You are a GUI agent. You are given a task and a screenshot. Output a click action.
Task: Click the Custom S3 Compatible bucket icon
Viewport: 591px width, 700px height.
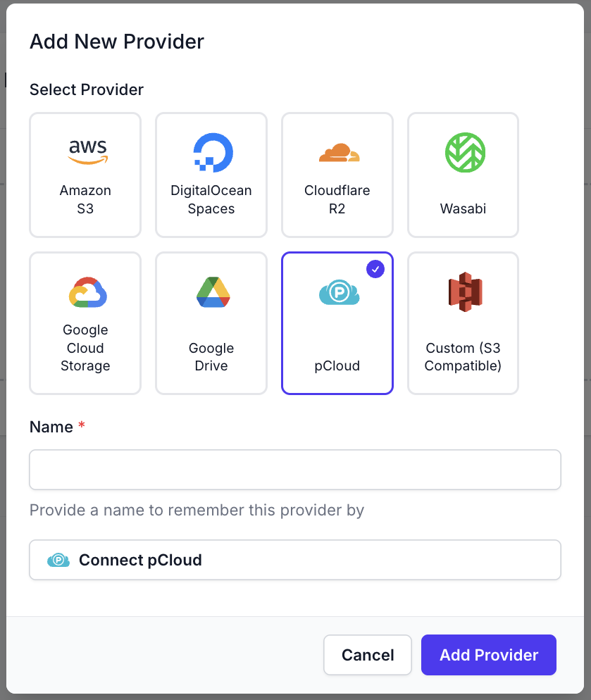coord(465,292)
